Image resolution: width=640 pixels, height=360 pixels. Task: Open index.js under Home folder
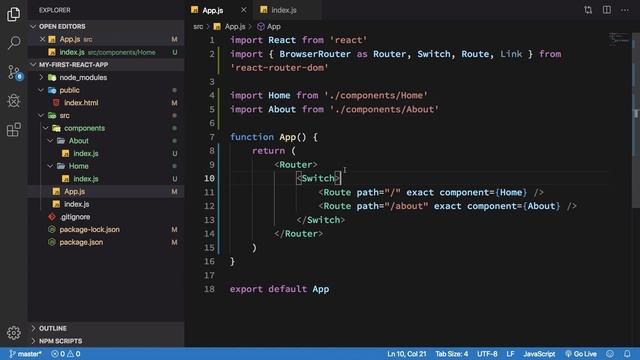[x=106, y=178]
